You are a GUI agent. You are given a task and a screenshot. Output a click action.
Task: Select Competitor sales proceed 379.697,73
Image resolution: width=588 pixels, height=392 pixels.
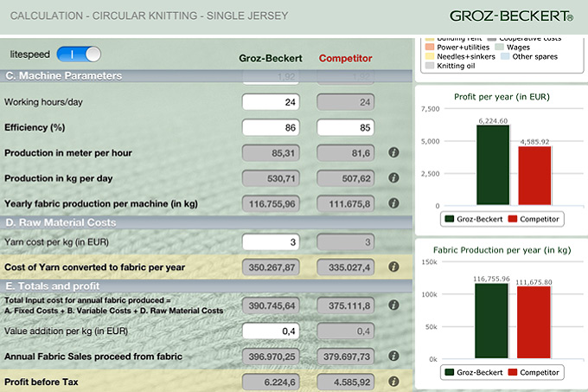pos(346,357)
